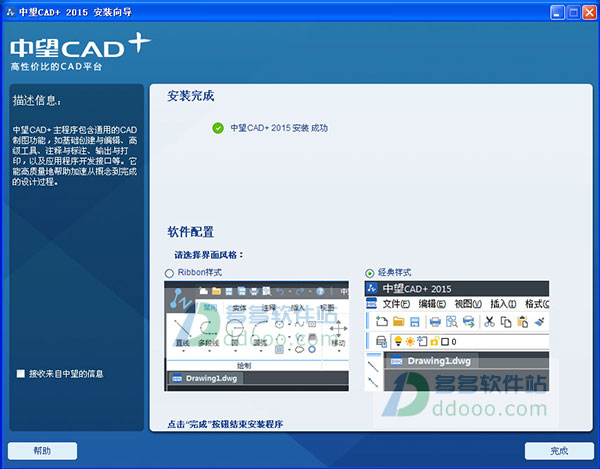Click the 点击"完成"按钮结束安装程序 hint text
Image resolution: width=600 pixels, height=469 pixels.
225,424
